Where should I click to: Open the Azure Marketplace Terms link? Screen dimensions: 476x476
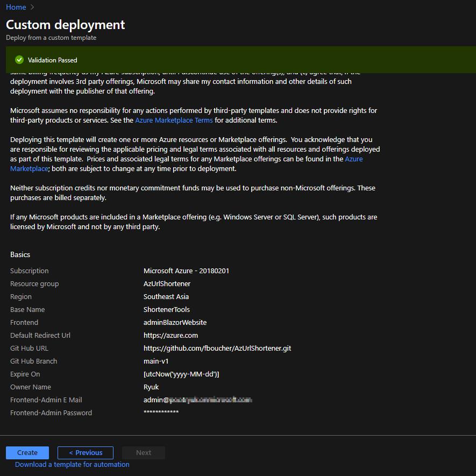(174, 120)
